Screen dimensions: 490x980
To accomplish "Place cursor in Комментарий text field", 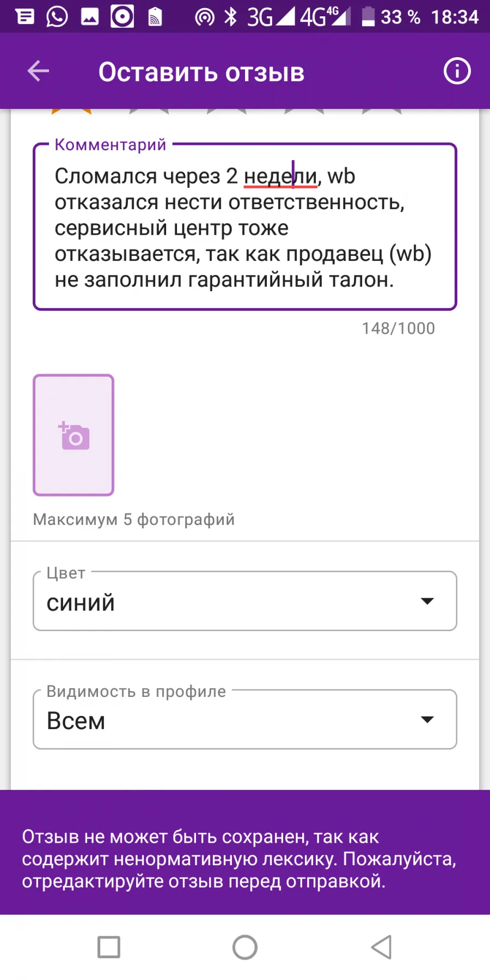I will (x=245, y=227).
